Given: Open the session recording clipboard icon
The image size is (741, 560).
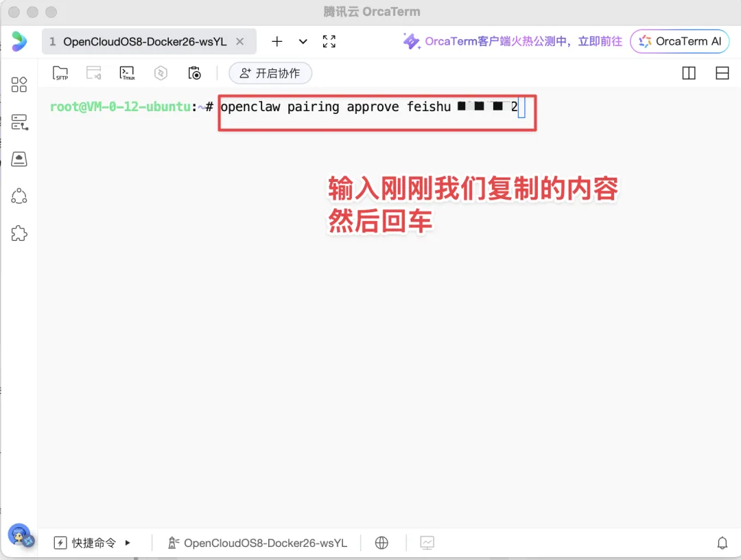Looking at the screenshot, I should point(194,73).
